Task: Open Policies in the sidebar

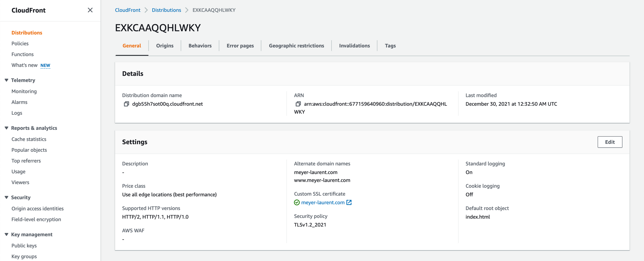Action: (x=20, y=43)
